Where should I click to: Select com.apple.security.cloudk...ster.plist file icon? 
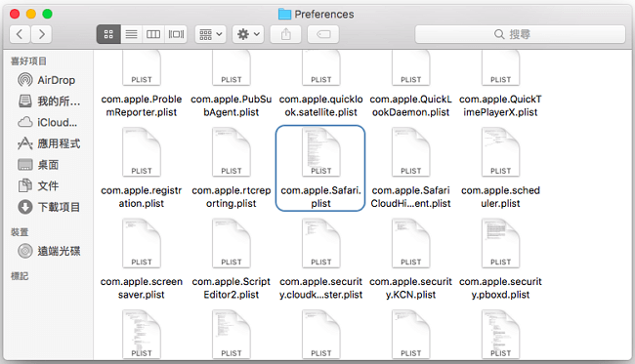321,243
